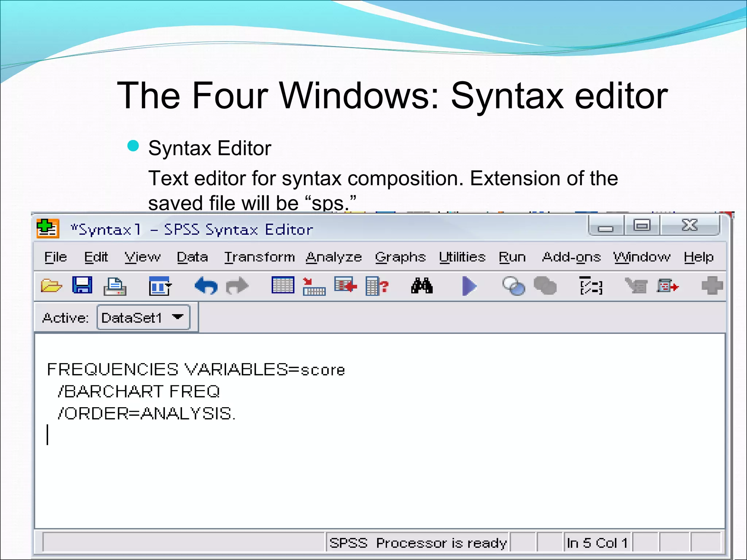Open the Dialog Recall toolbar icon
The height and width of the screenshot is (560, 747).
click(160, 286)
